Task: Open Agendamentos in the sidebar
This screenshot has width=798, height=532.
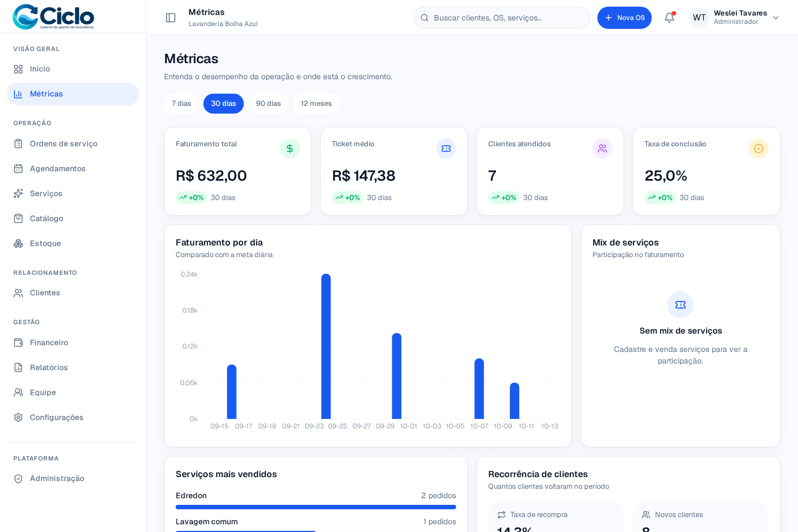Action: click(73, 169)
